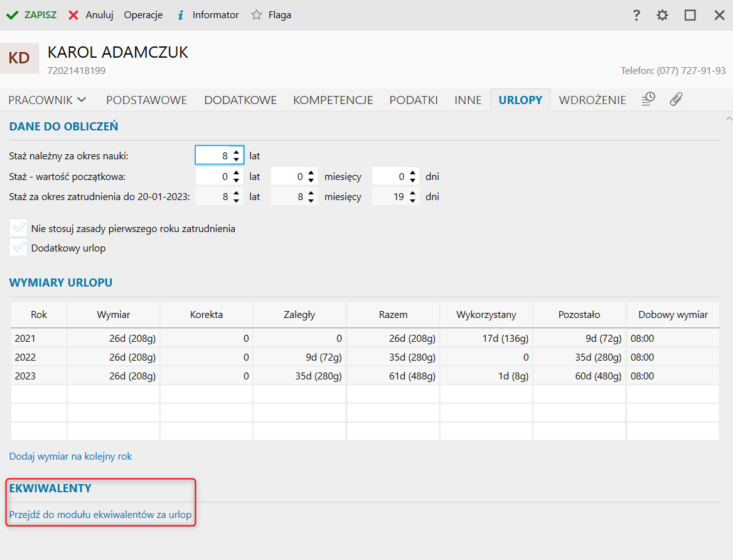Open the KOMPETENCJE tab
Image resolution: width=733 pixels, height=560 pixels.
point(333,100)
